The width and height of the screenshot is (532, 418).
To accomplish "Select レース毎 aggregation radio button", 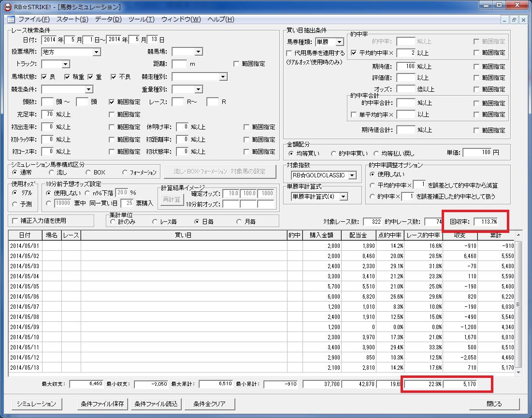I will 155,222.
